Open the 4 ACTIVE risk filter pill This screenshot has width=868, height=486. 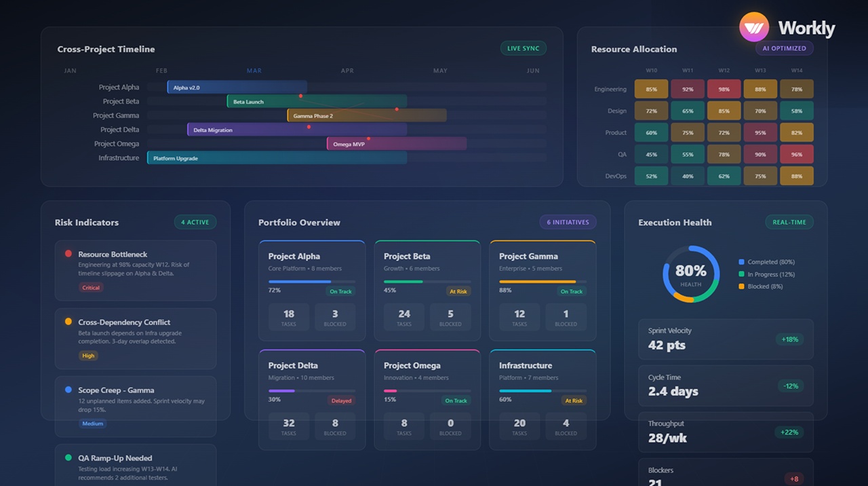(195, 222)
